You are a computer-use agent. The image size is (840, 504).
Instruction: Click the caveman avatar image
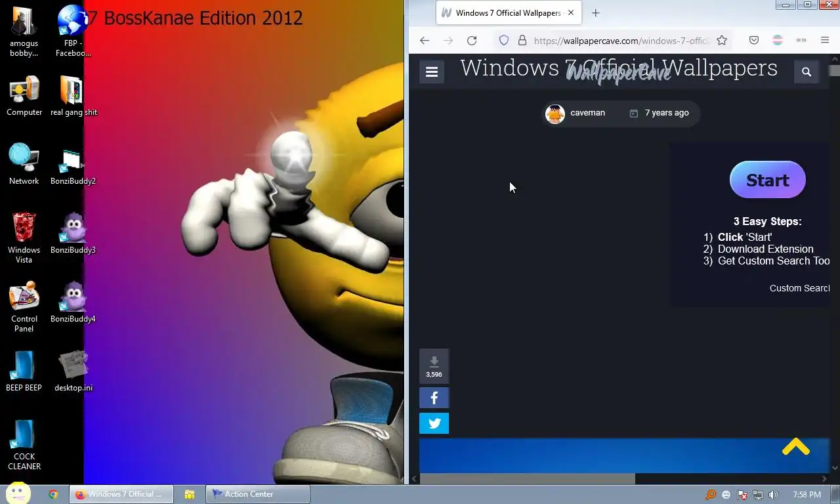click(555, 114)
